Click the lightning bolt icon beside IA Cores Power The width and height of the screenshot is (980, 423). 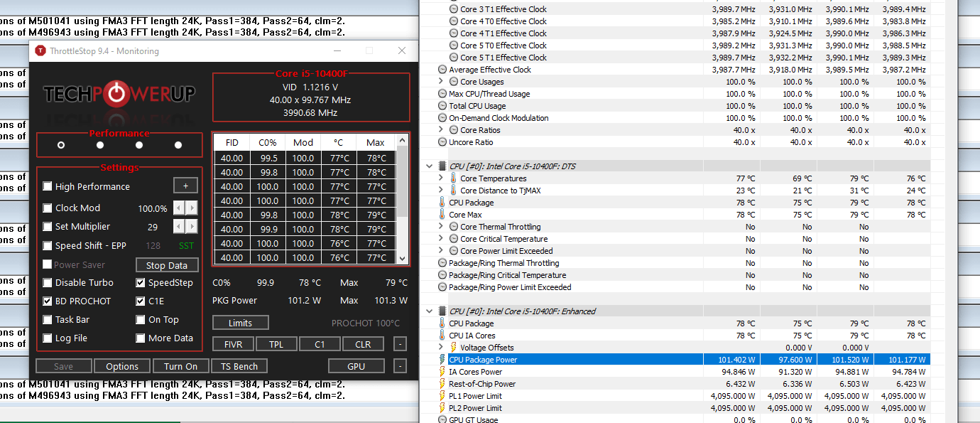442,372
